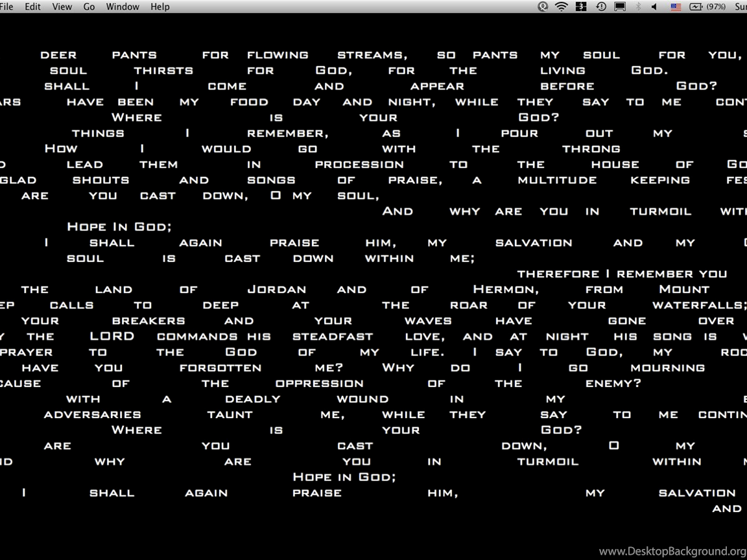Click the centered "Hope in God;" text
Viewport: 747px width, 560px height.
click(x=344, y=477)
